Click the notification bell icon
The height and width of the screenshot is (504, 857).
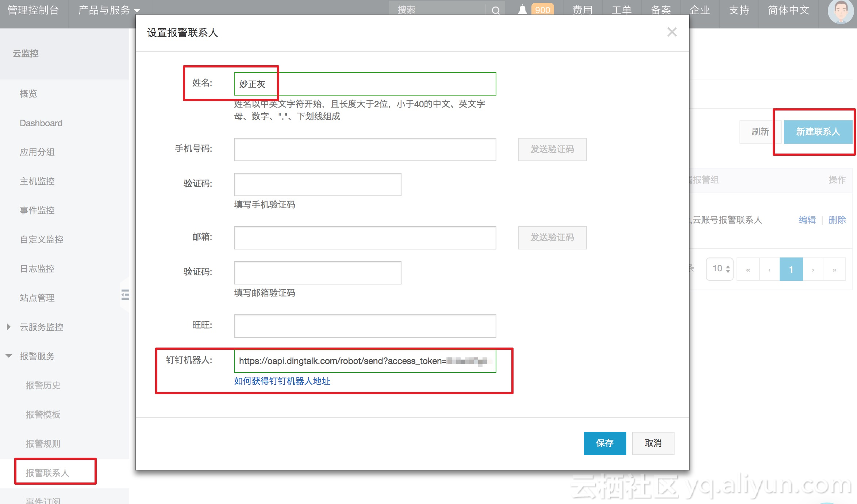click(522, 10)
